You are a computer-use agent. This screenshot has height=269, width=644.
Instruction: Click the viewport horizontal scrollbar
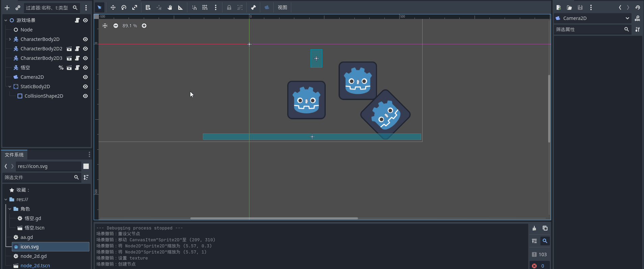click(x=274, y=218)
